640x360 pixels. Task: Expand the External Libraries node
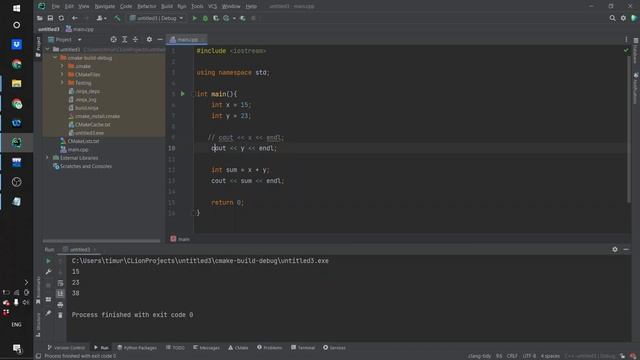[x=47, y=158]
